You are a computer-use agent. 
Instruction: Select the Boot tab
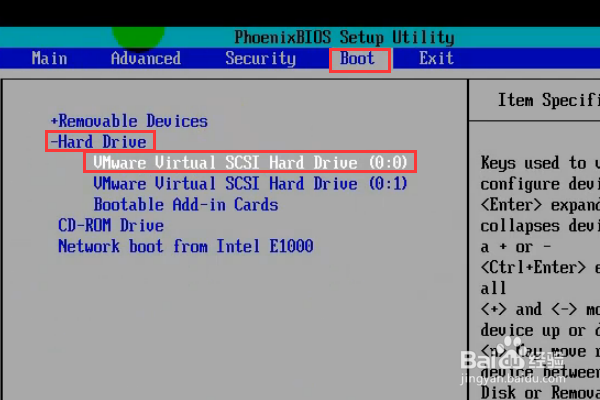point(357,59)
